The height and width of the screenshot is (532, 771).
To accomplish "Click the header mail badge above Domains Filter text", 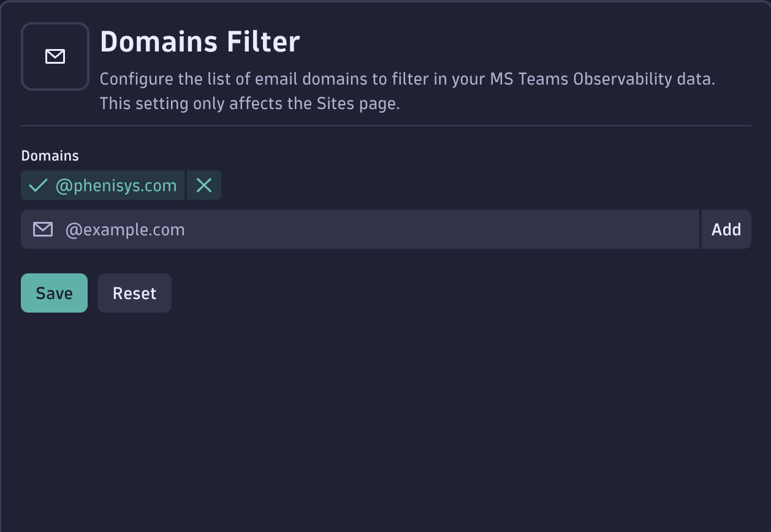I will pos(55,56).
